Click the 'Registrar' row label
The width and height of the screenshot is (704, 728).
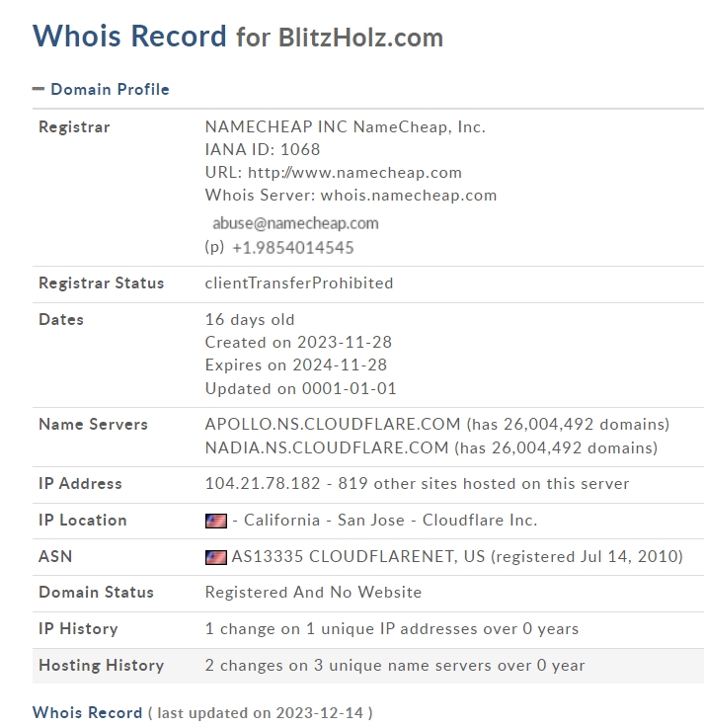click(74, 126)
